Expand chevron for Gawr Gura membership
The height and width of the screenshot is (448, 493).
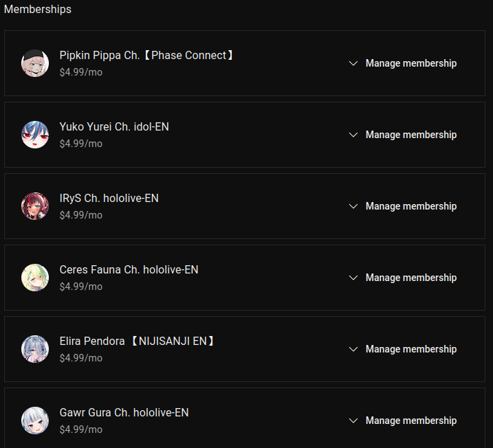click(x=353, y=421)
